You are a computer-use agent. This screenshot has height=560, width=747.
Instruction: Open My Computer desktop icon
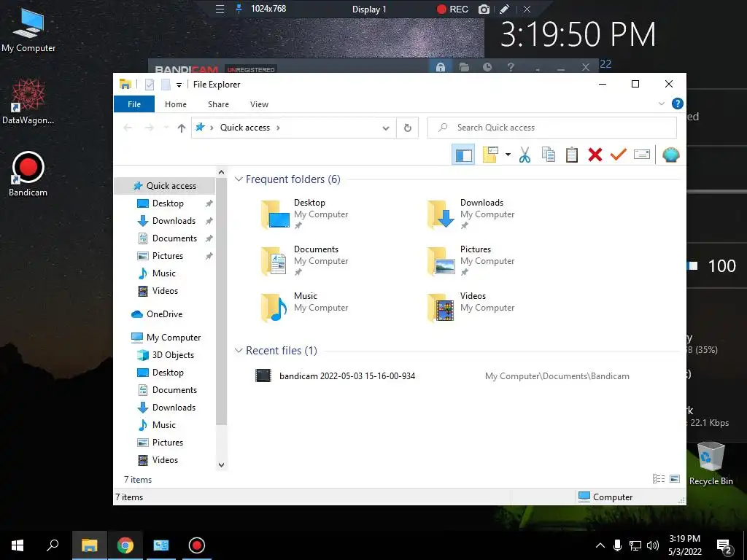tap(28, 30)
